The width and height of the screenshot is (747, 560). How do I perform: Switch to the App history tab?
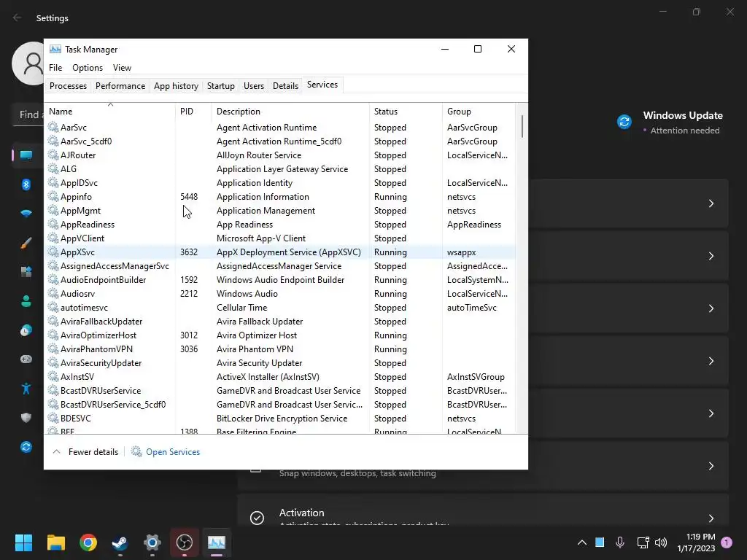click(176, 86)
